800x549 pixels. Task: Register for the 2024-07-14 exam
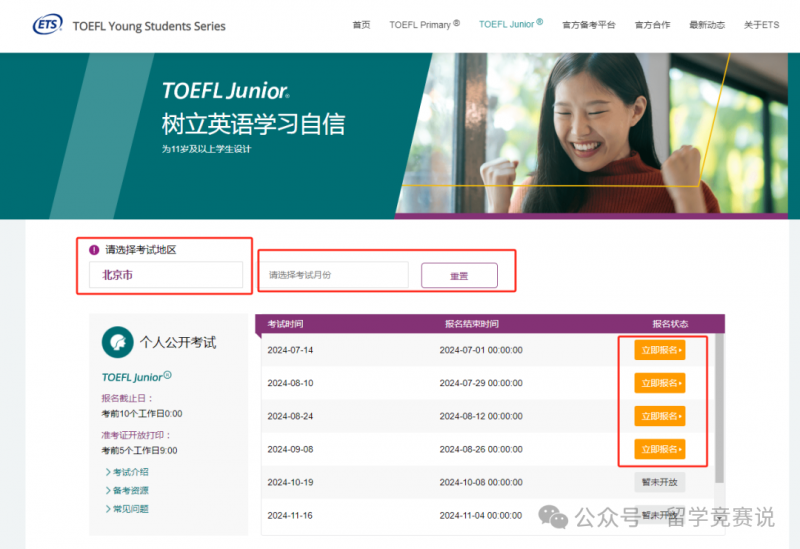click(x=660, y=350)
